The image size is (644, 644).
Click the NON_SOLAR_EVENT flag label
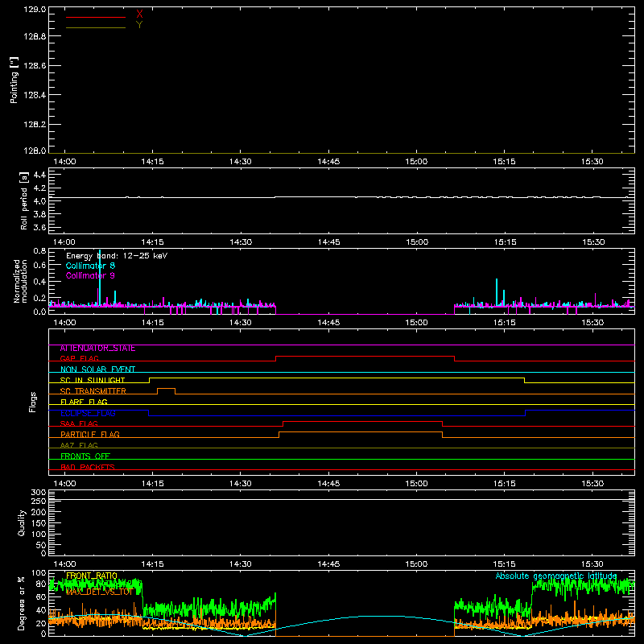coord(97,369)
